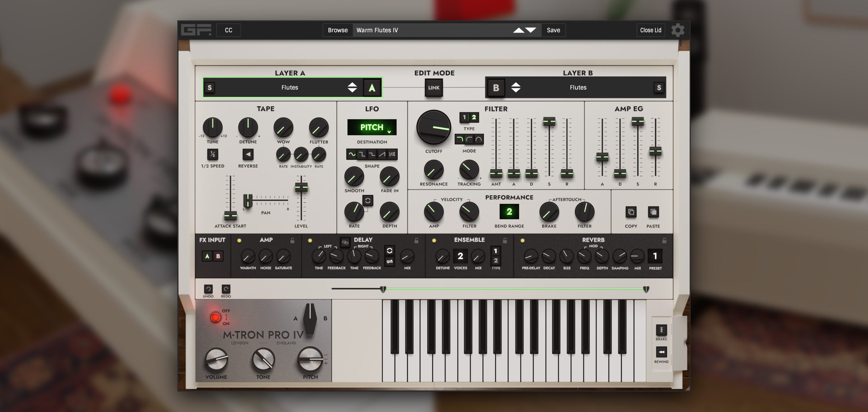Solo Layer A with the S button
The height and width of the screenshot is (412, 868).
pyautogui.click(x=209, y=87)
